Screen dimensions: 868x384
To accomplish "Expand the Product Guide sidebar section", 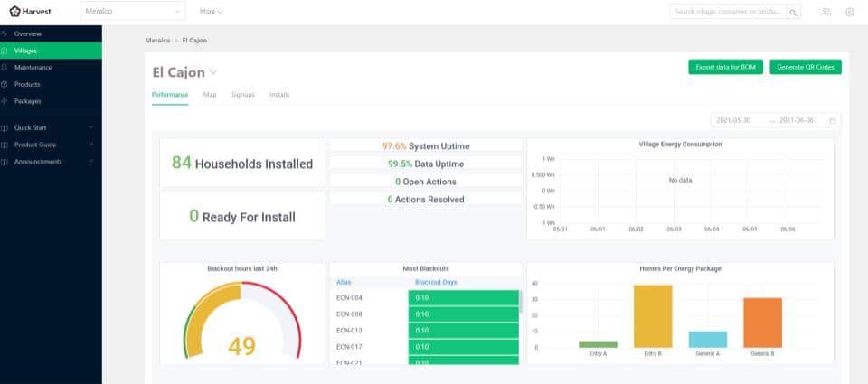I will point(90,145).
